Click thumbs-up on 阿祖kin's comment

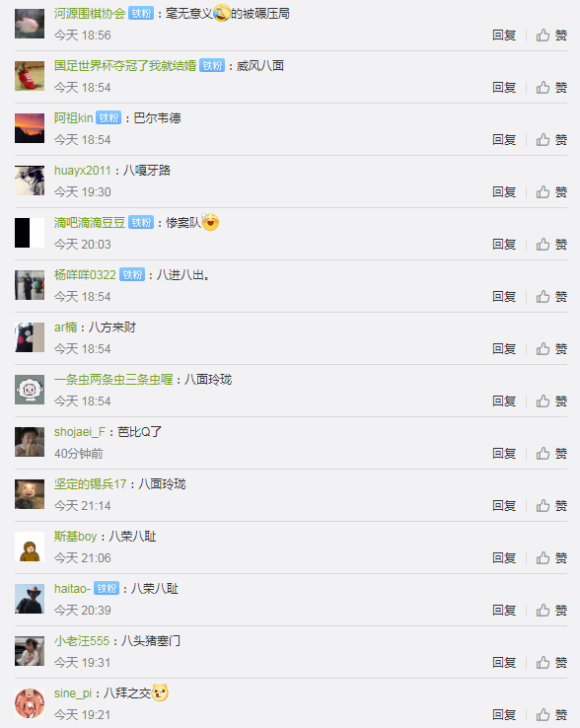551,140
